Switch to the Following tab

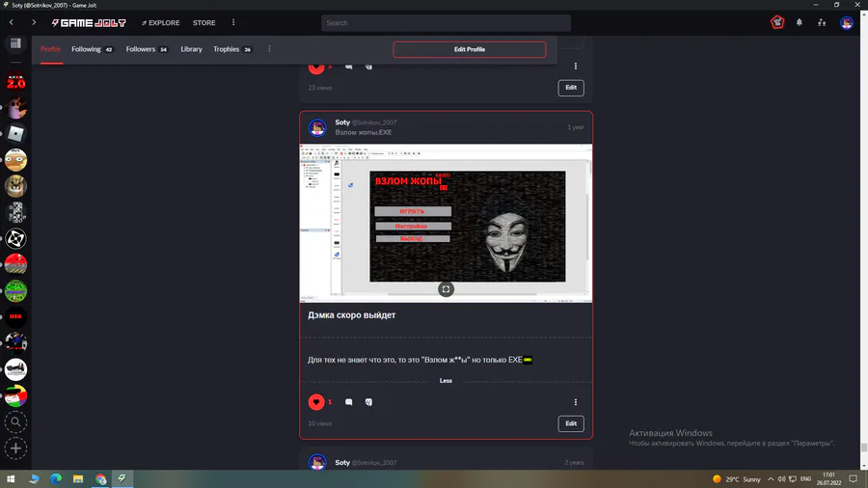[x=92, y=49]
